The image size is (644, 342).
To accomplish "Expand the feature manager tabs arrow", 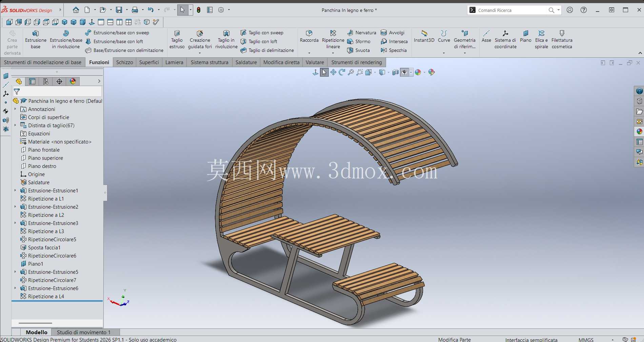I will pos(99,81).
